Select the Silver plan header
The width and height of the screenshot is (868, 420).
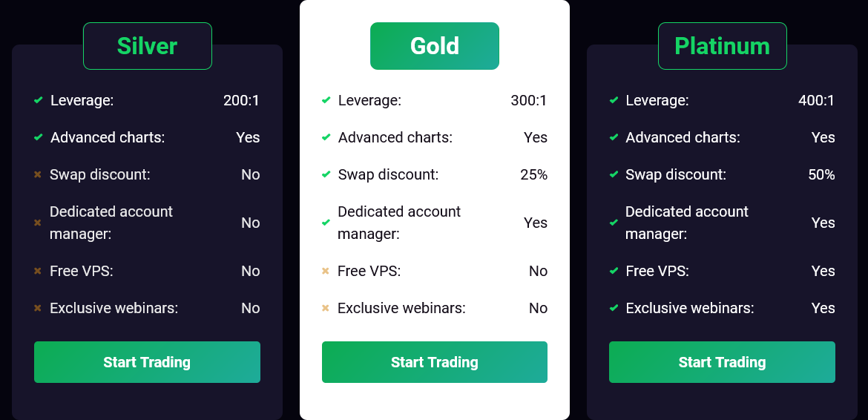point(147,46)
